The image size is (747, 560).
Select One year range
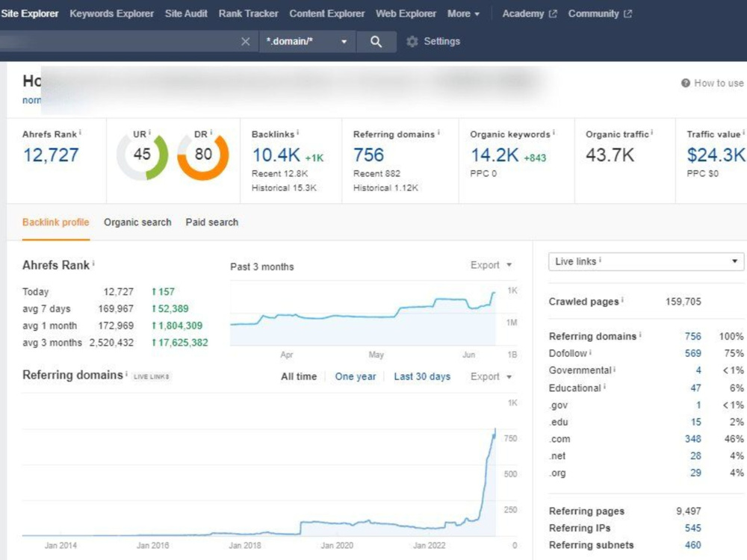pyautogui.click(x=356, y=376)
